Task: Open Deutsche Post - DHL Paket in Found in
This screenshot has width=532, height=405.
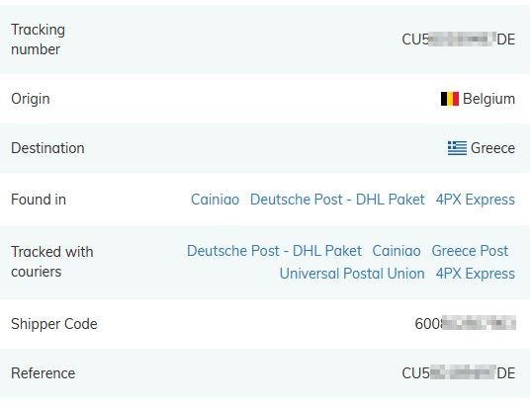Action: (337, 200)
